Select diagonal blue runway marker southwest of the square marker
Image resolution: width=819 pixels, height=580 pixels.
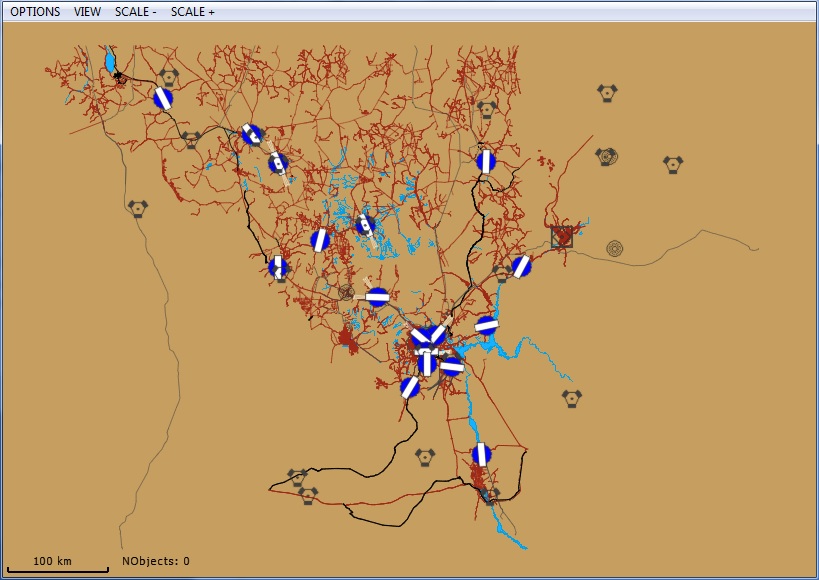pos(521,266)
